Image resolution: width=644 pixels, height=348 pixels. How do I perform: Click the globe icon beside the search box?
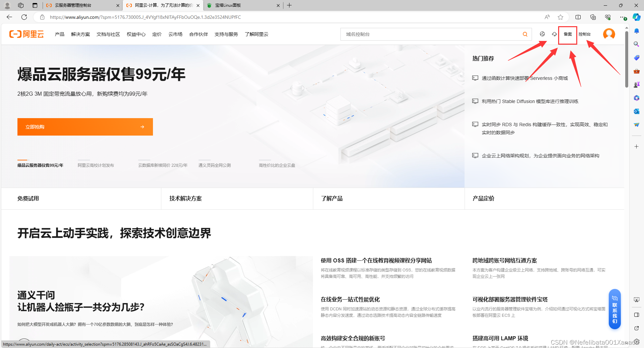click(x=542, y=34)
